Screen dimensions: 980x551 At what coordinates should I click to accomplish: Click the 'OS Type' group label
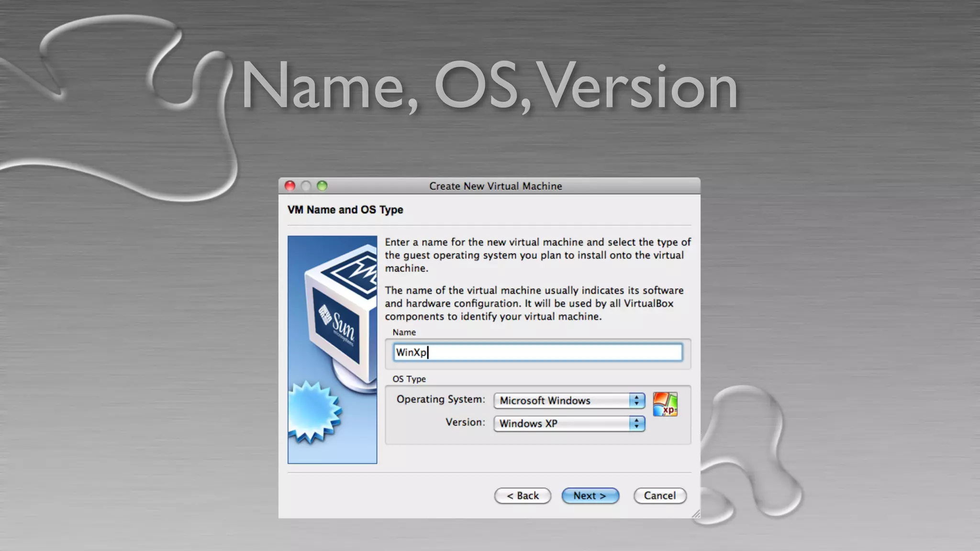[x=409, y=379]
